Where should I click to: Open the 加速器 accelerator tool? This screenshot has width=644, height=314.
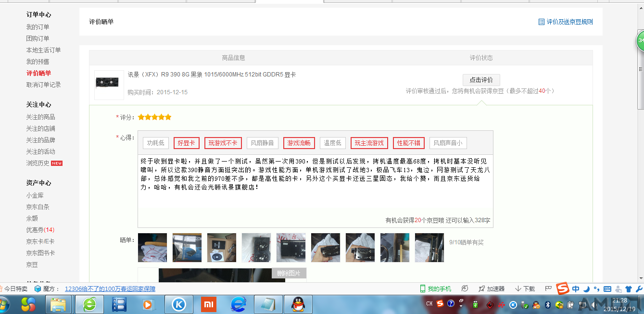pos(492,289)
